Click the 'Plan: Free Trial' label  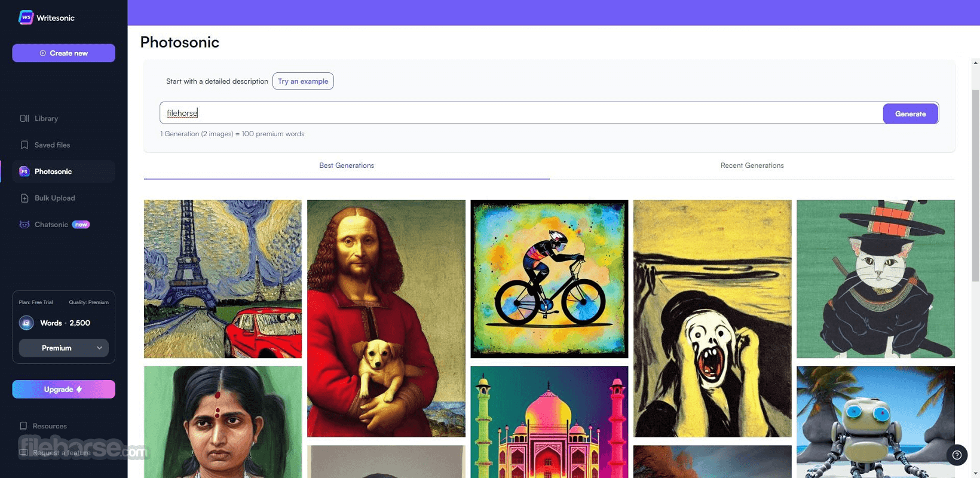point(36,302)
